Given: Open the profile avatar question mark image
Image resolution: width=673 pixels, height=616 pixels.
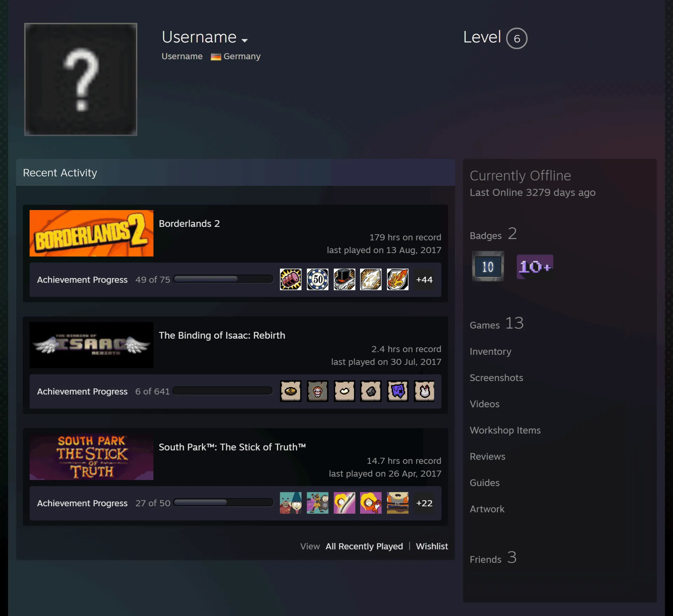Looking at the screenshot, I should pyautogui.click(x=81, y=79).
